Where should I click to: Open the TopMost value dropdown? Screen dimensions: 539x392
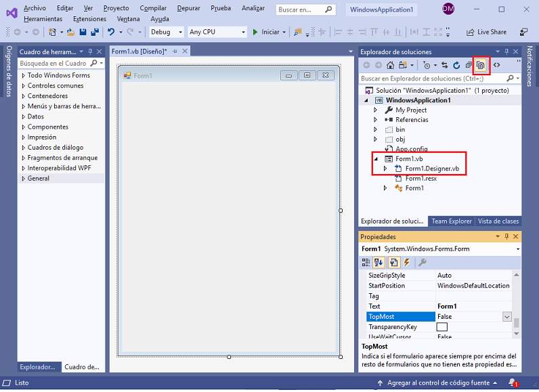pyautogui.click(x=507, y=317)
